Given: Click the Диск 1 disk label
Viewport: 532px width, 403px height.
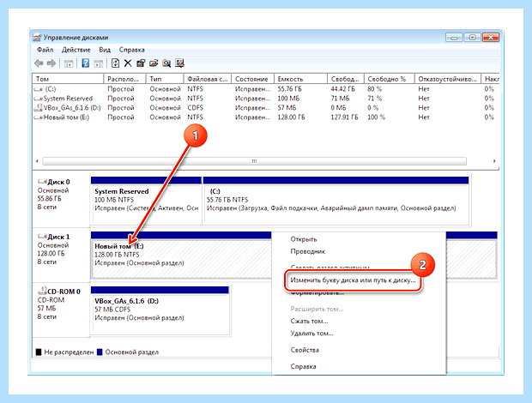Looking at the screenshot, I should tap(58, 237).
